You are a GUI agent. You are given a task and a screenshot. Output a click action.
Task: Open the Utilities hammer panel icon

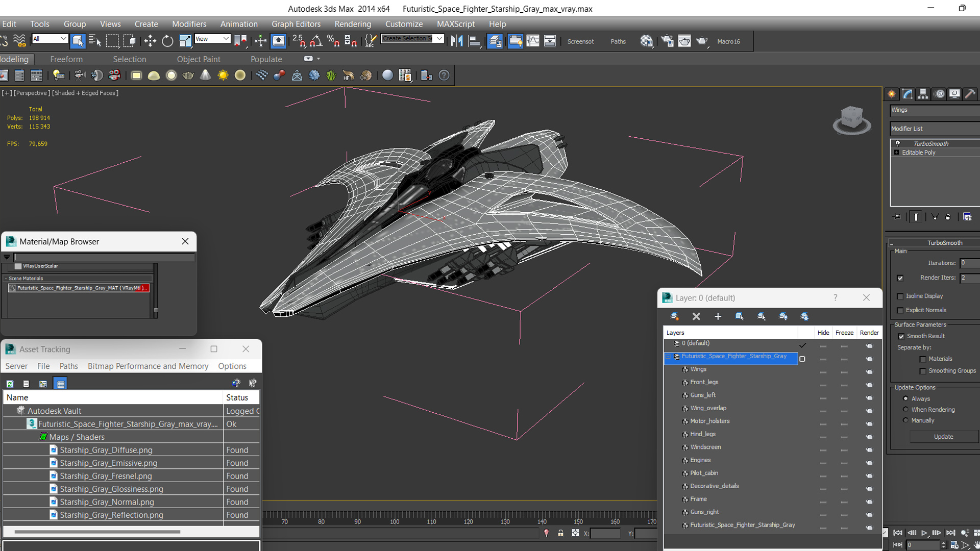970,94
